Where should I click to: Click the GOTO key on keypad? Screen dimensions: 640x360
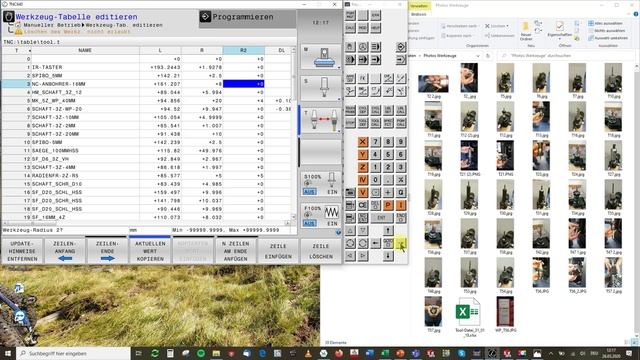pos(388,243)
